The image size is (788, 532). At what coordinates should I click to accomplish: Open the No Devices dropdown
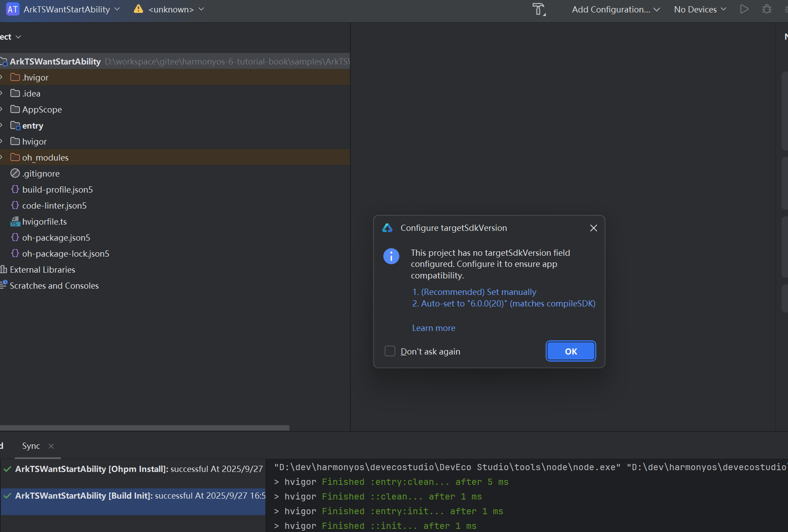[699, 9]
